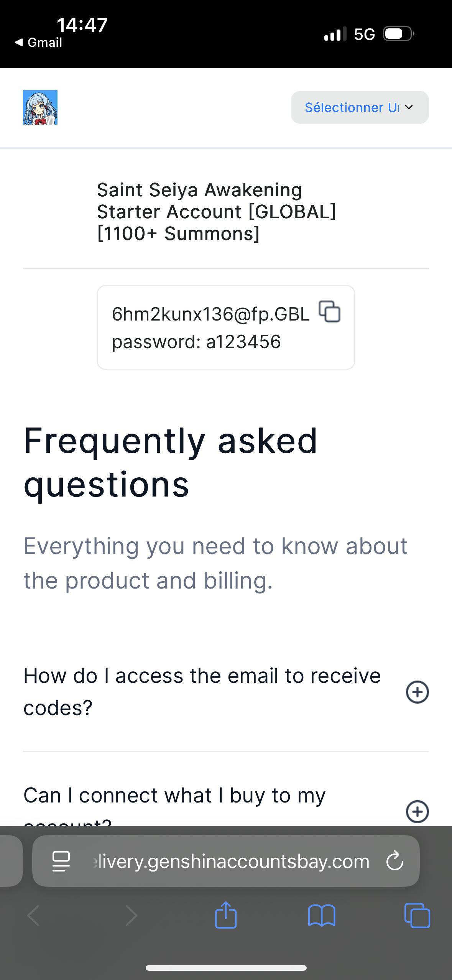Viewport: 452px width, 980px height.
Task: Tap "How do I access the email" question
Action: (x=202, y=691)
